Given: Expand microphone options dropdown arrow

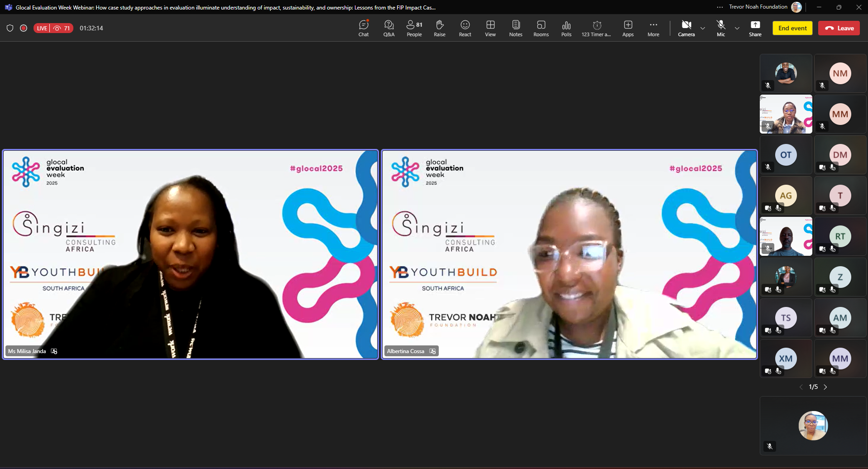Looking at the screenshot, I should coord(737,28).
